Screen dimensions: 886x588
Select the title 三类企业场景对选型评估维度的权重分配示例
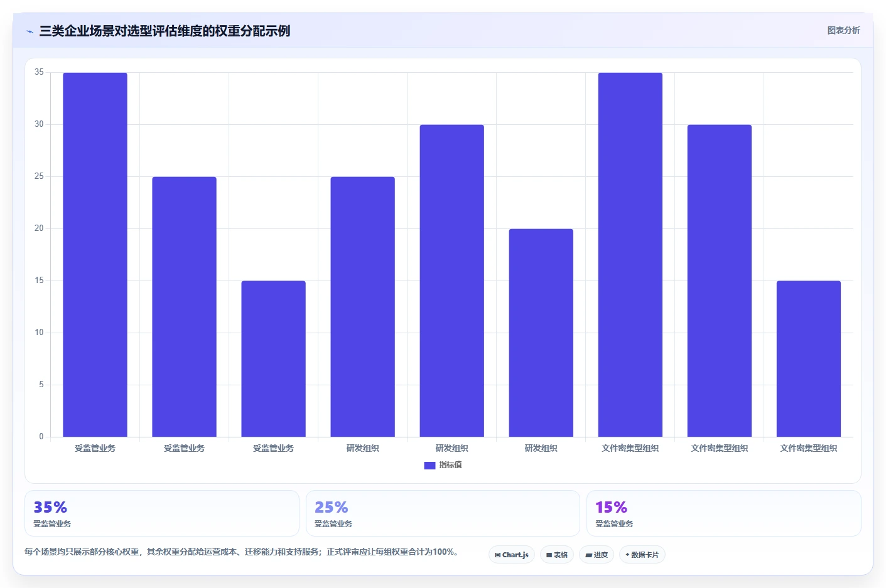tap(165, 31)
